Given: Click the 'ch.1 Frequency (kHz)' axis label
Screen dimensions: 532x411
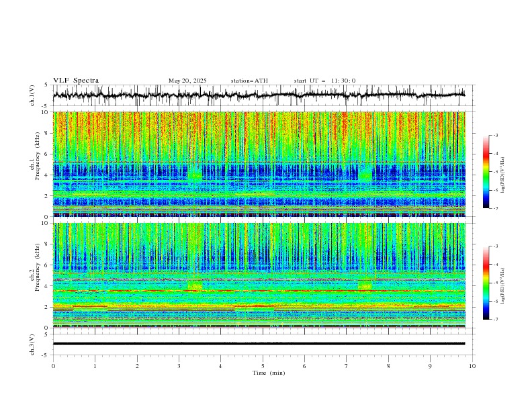Looking at the screenshot, I should pos(35,156).
